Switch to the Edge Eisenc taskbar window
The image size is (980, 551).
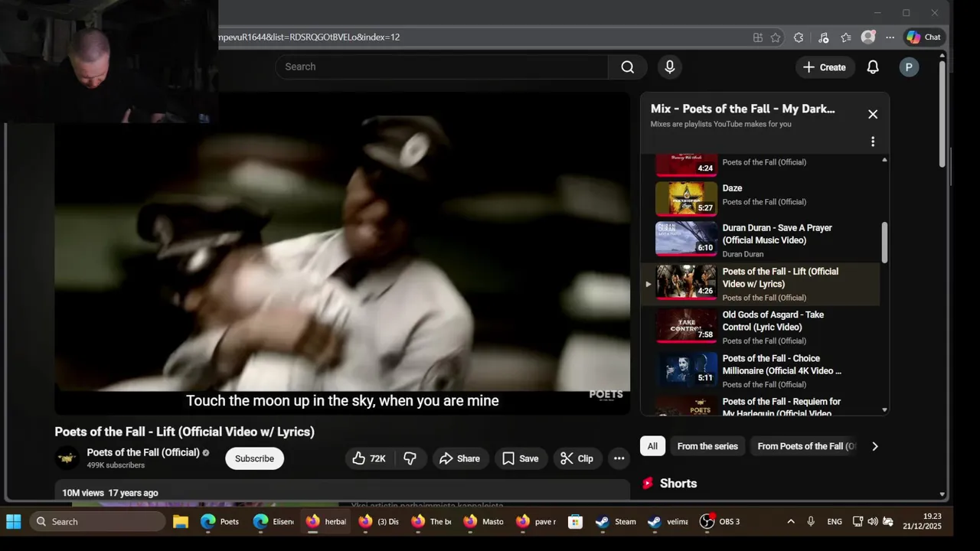(x=273, y=521)
